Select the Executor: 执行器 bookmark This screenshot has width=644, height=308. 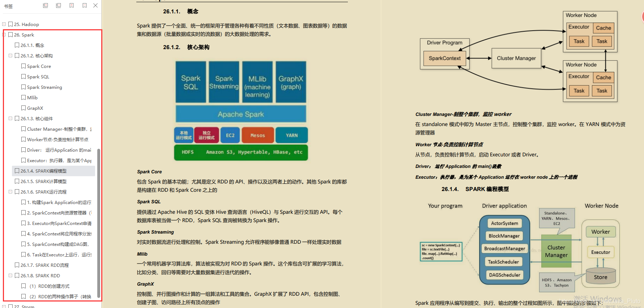59,160
